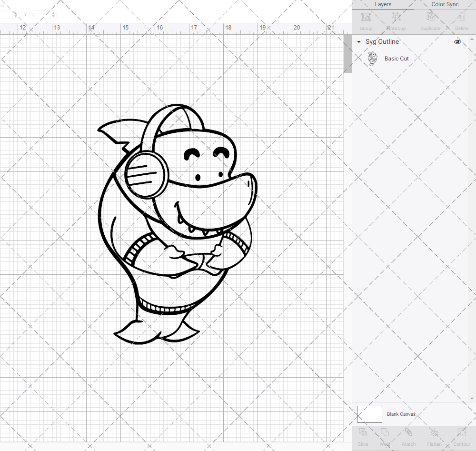476x451 pixels.
Task: Increase the Y value with the stepper arrow
Action: point(52,13)
